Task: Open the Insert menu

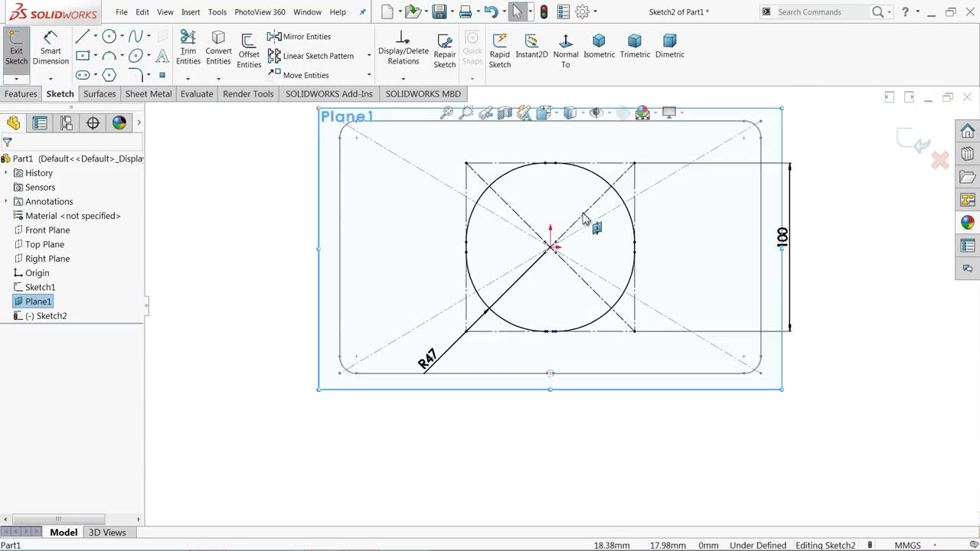Action: 191,12
